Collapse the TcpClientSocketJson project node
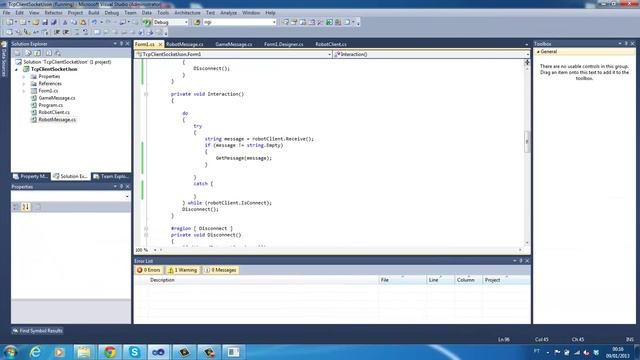640x360 pixels. (17, 69)
